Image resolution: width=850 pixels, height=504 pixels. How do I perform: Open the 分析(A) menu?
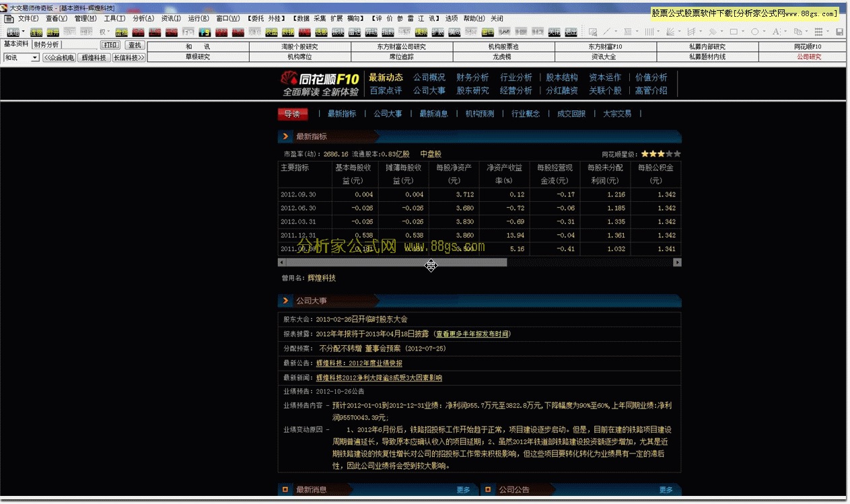[x=143, y=19]
